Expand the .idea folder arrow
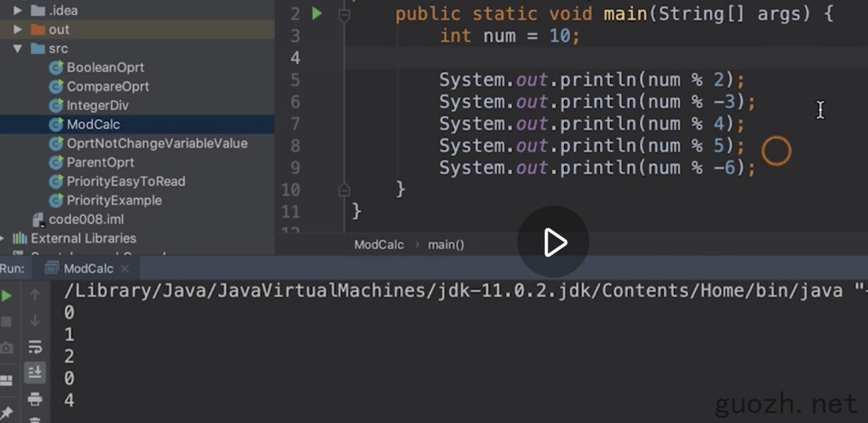The height and width of the screenshot is (423, 868). (19, 11)
